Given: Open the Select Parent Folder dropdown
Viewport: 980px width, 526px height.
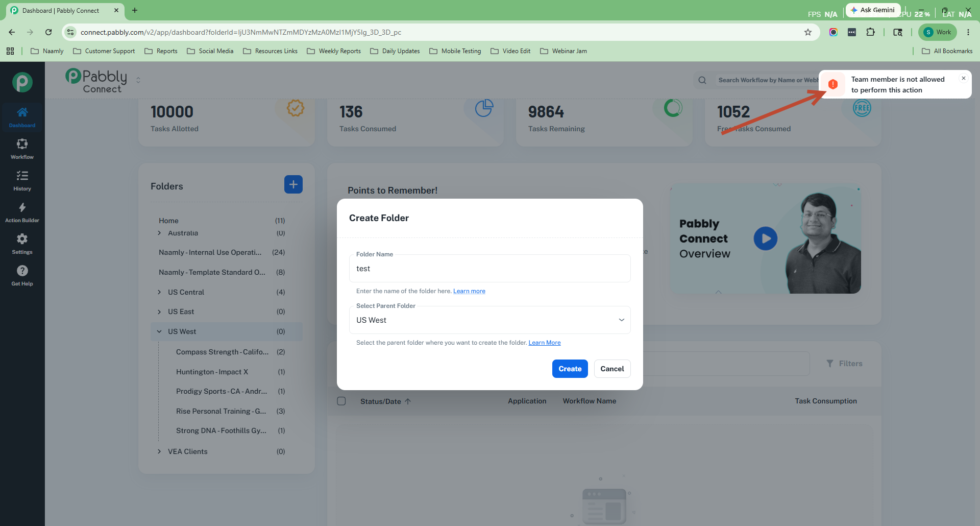Looking at the screenshot, I should (490, 320).
